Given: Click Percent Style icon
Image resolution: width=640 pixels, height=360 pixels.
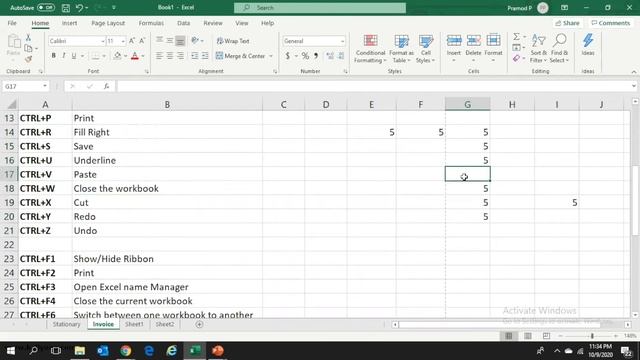Looking at the screenshot, I should click(x=305, y=56).
